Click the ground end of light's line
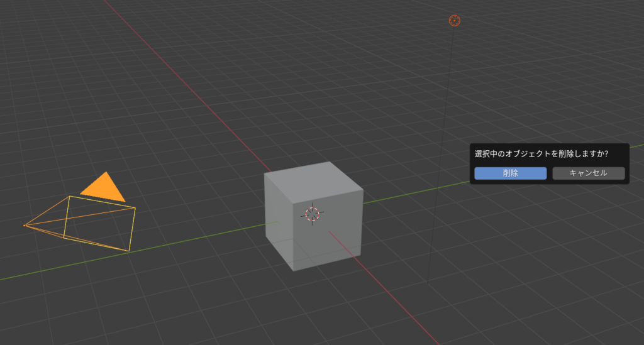Screen dimensions: 644x345 (x=428, y=284)
